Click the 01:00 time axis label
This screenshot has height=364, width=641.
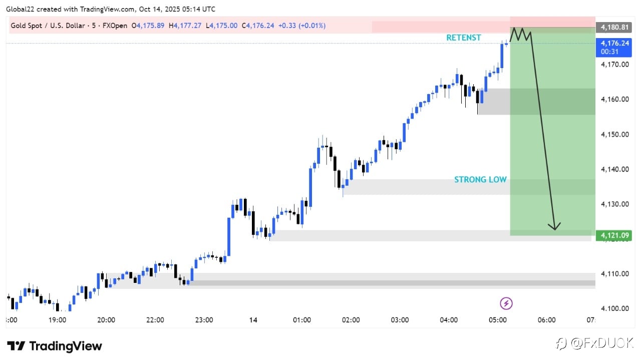pyautogui.click(x=302, y=320)
